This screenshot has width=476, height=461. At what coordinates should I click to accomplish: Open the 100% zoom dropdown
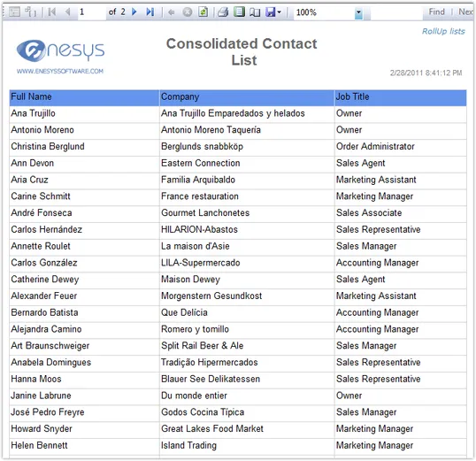[x=358, y=12]
